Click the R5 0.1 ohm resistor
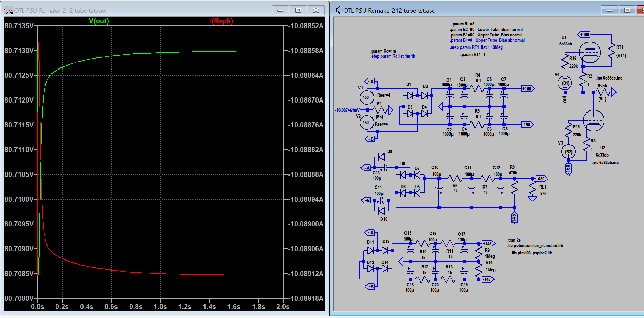The height and width of the screenshot is (318, 644). click(x=476, y=125)
